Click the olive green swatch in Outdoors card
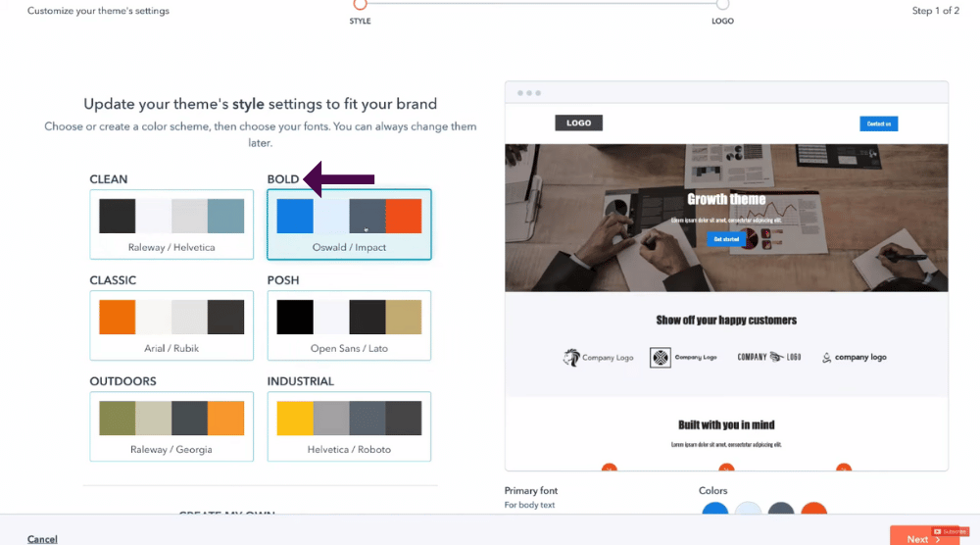This screenshot has height=545, width=980. click(x=117, y=419)
